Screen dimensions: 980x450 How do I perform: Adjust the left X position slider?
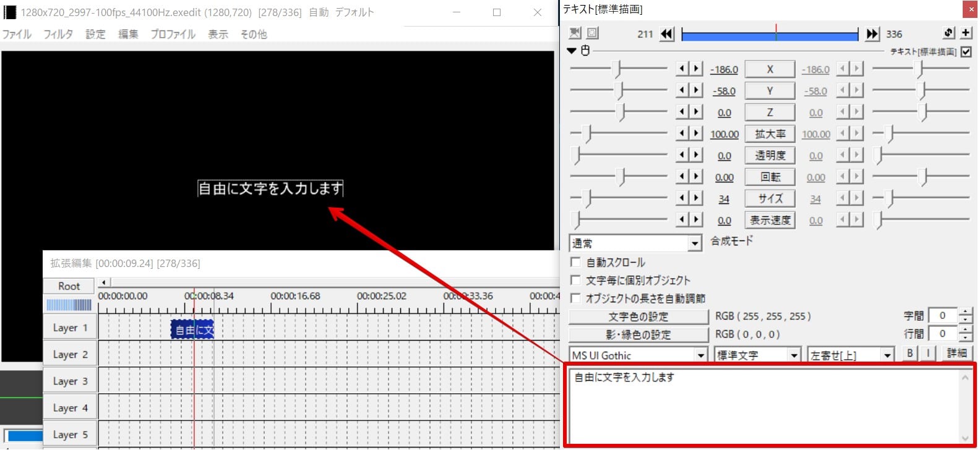coord(617,69)
